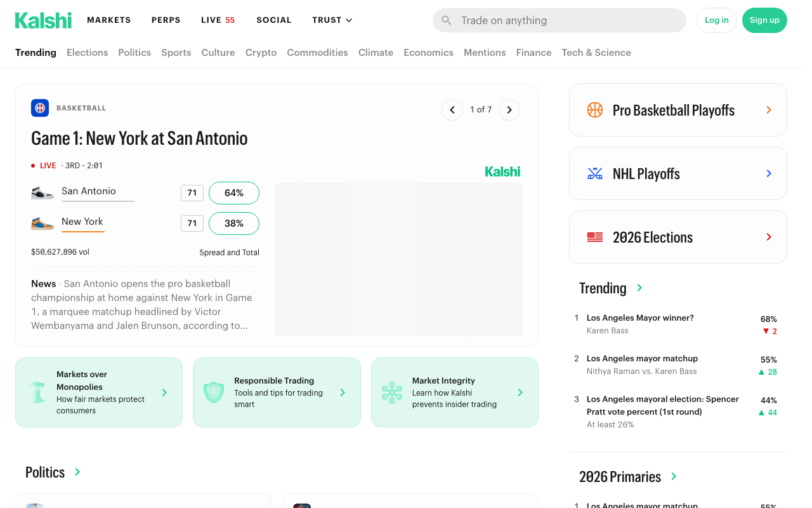
Task: Click the NHL Playoffs heading
Action: 646,174
